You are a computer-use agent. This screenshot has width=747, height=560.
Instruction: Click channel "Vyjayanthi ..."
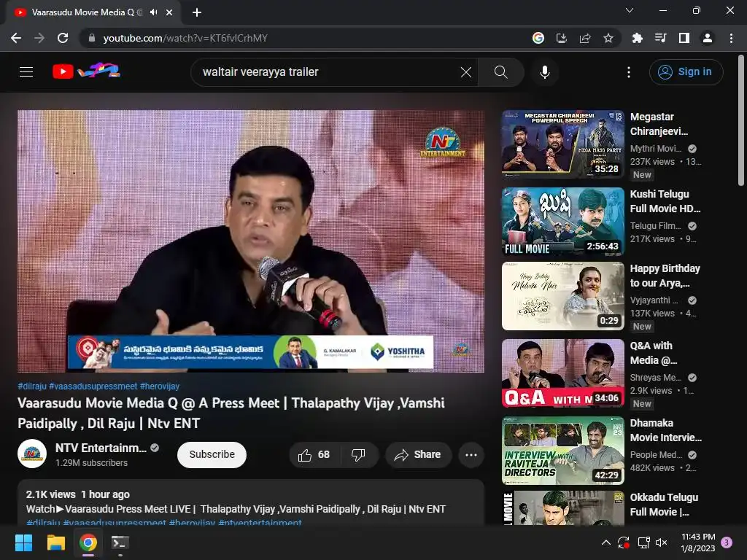pyautogui.click(x=654, y=300)
